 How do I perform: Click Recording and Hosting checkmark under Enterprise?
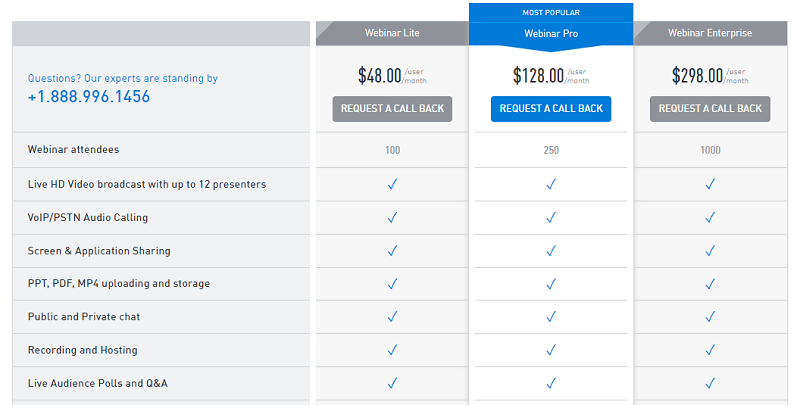710,350
